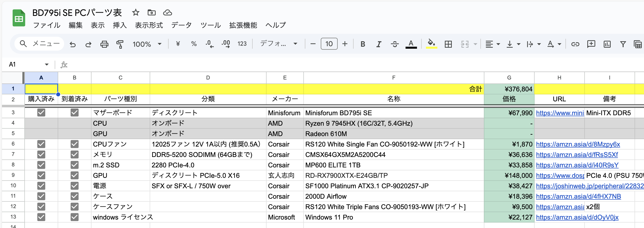
Task: Open the 表示形式 menu
Action: [149, 25]
